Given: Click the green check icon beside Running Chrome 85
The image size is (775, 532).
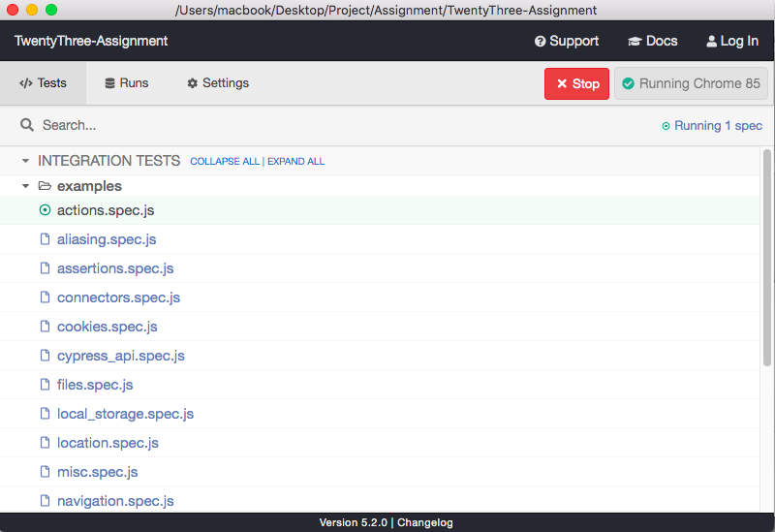Looking at the screenshot, I should coord(628,83).
